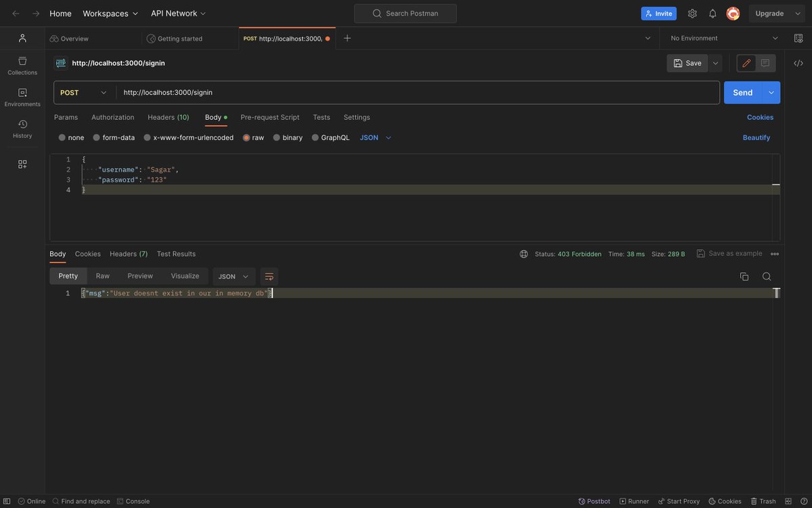Go forward with the right arrow
812x508 pixels.
(x=36, y=14)
